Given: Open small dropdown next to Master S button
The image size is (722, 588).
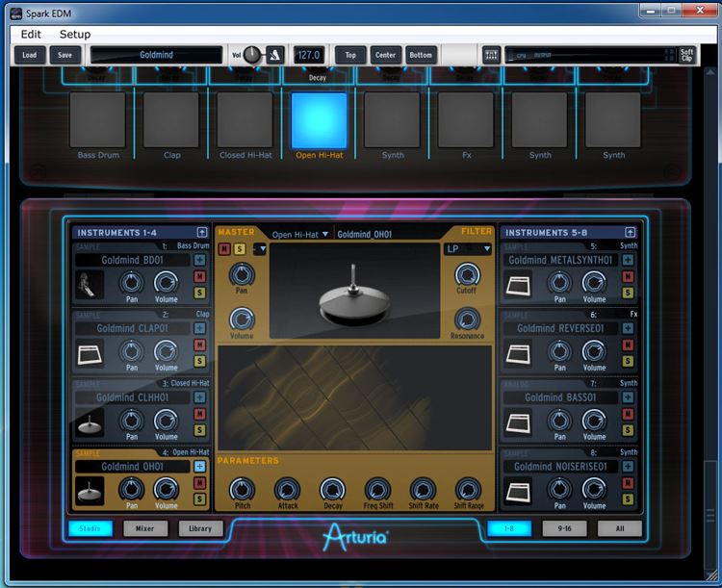Looking at the screenshot, I should (260, 249).
